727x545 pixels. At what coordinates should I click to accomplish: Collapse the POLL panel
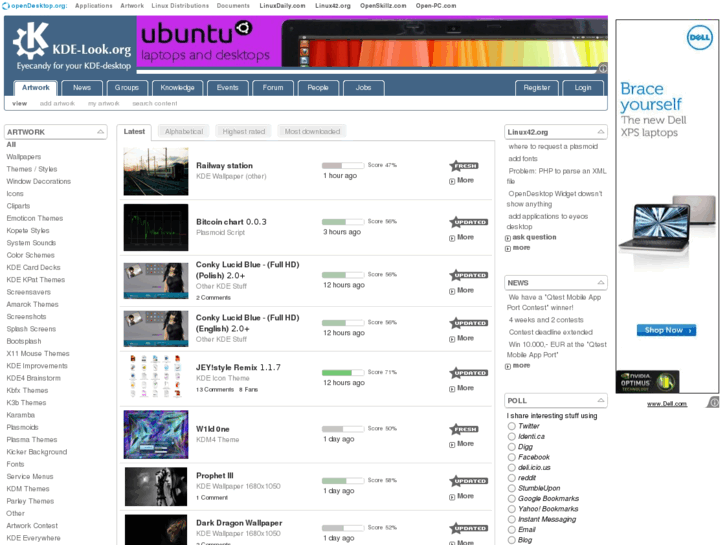pos(600,400)
